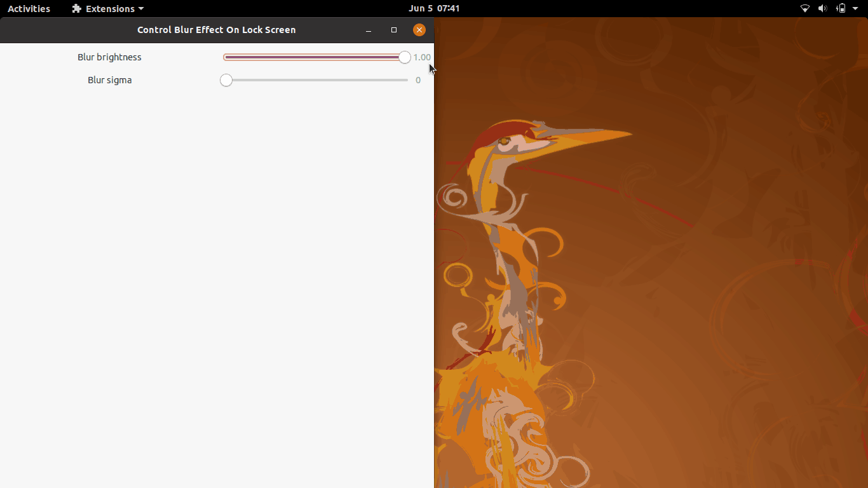Maximize the Control Blur Effect window
Viewport: 868px width, 488px height.
[x=394, y=30]
